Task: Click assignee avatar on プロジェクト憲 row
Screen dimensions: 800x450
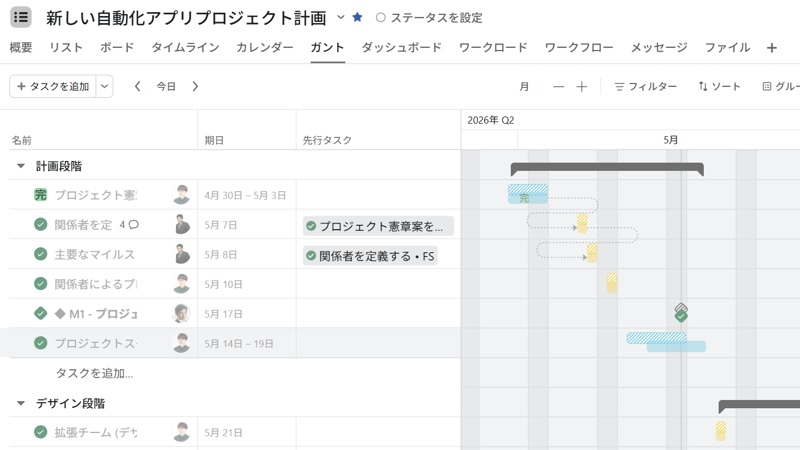Action: [x=181, y=194]
